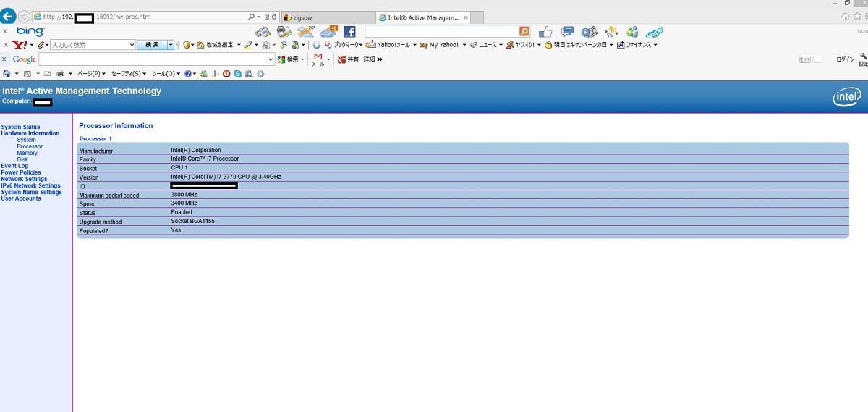Image resolution: width=868 pixels, height=412 pixels.
Task: Open the Bing weather icon
Action: pos(306,31)
